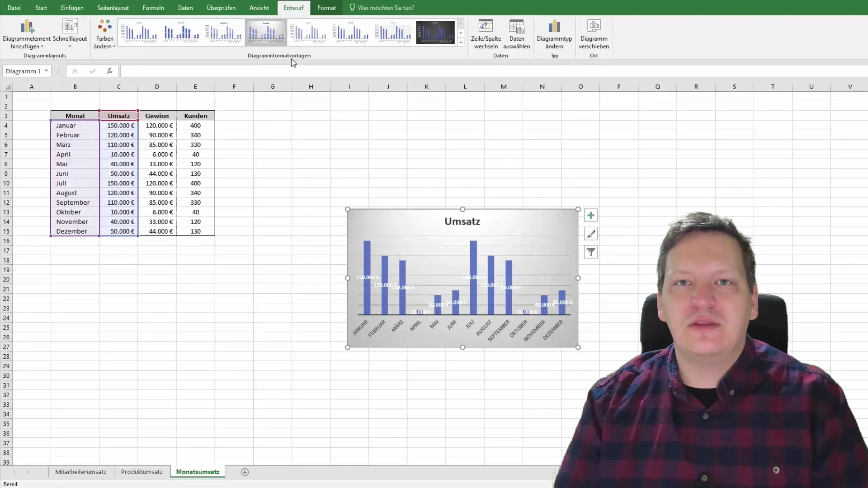Open Farben ändern color palette
This screenshot has width=868, height=488.
[x=104, y=34]
